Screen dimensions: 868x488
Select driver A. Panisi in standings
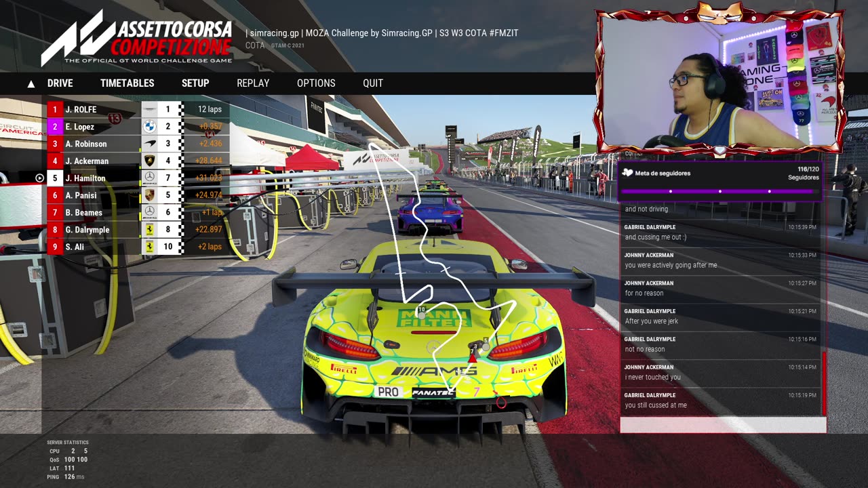click(81, 195)
